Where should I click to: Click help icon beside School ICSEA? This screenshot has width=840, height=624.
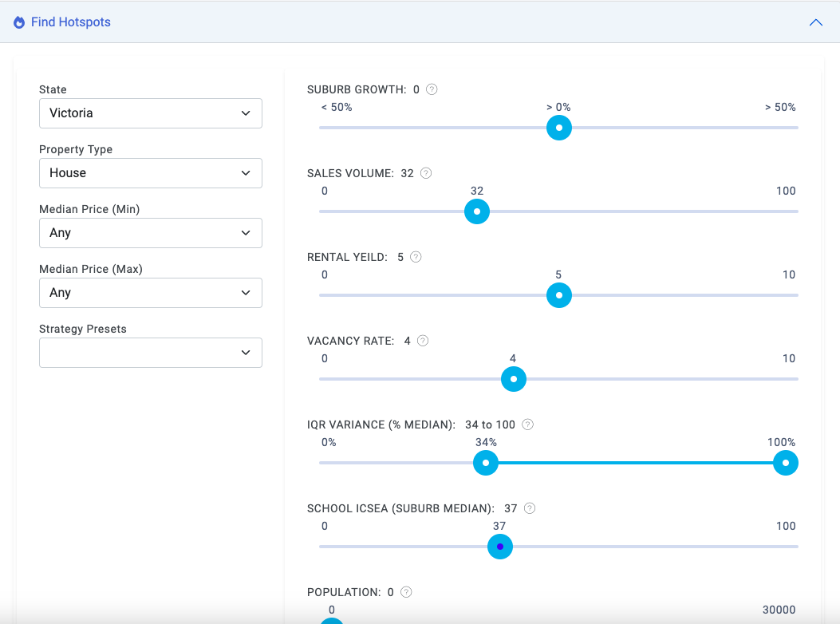click(x=530, y=508)
